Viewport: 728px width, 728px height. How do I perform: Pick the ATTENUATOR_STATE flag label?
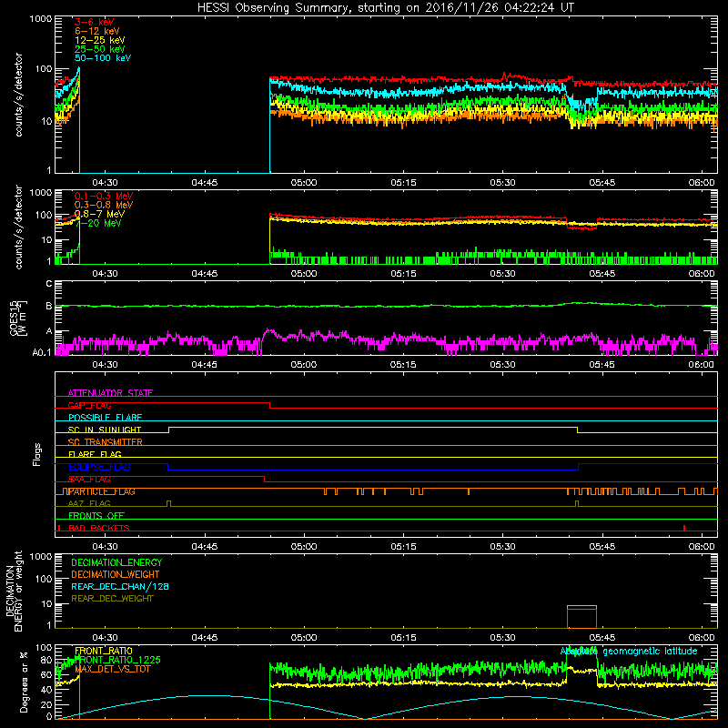click(x=110, y=393)
